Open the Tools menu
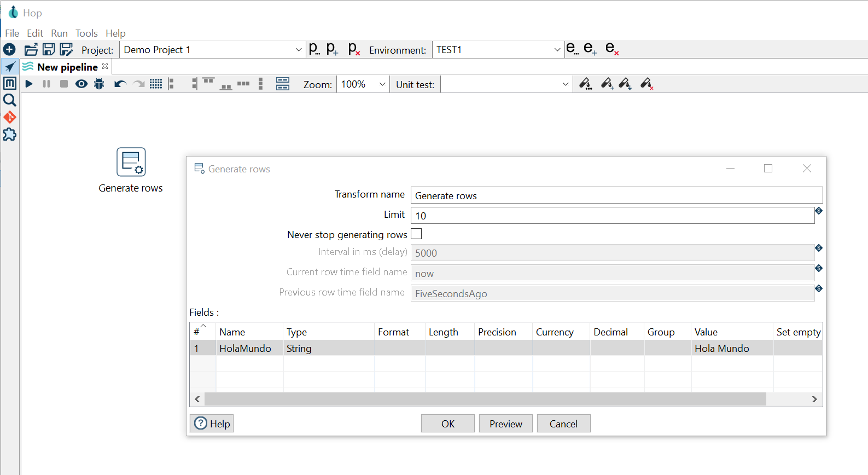The image size is (868, 475). (x=86, y=33)
